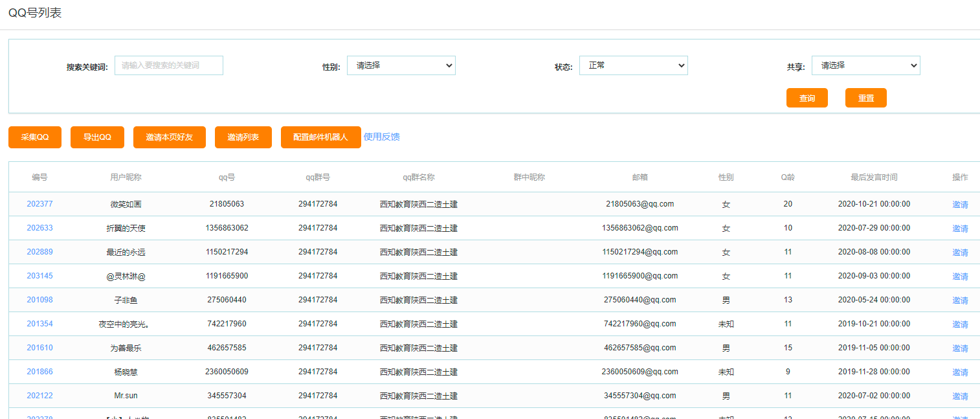Viewport: 980px width, 419px height.
Task: Click the search keyword input field
Action: point(168,65)
